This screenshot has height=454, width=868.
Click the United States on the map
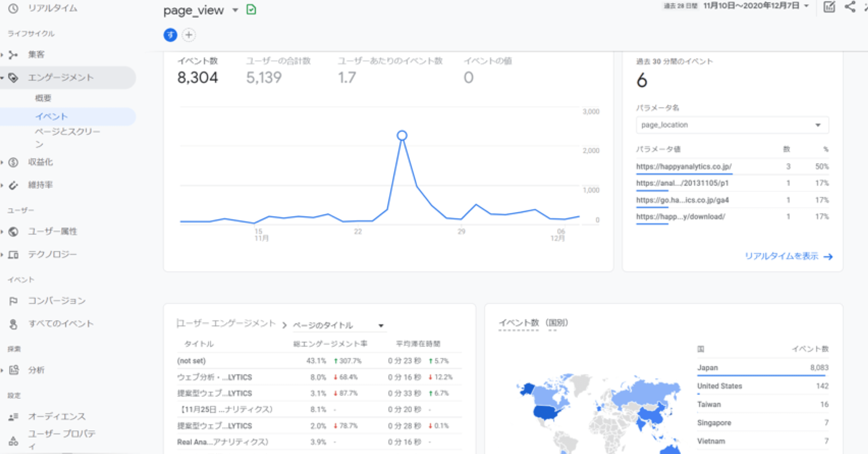(x=547, y=413)
